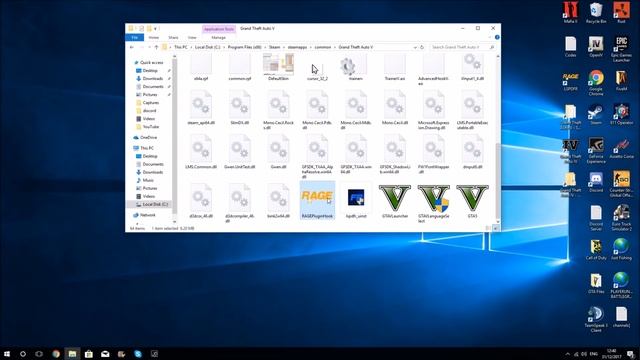Screen dimensions: 640x360
Task: Select OneDrive in the navigation pane
Action: click(148, 138)
